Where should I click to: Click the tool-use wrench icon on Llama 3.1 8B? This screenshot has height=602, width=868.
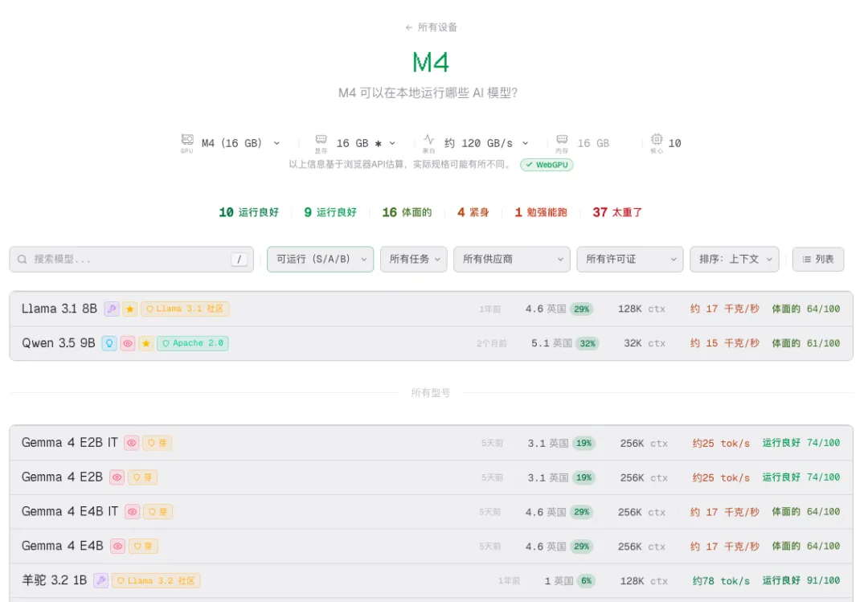112,309
